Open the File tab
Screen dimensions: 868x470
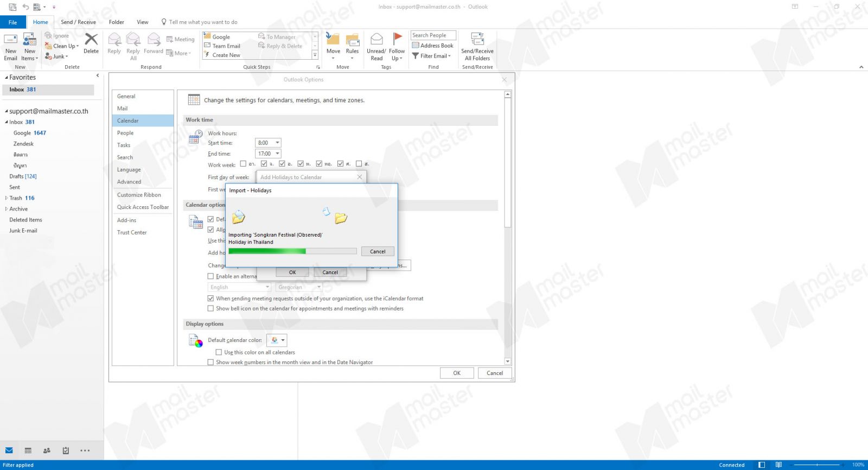(x=13, y=22)
